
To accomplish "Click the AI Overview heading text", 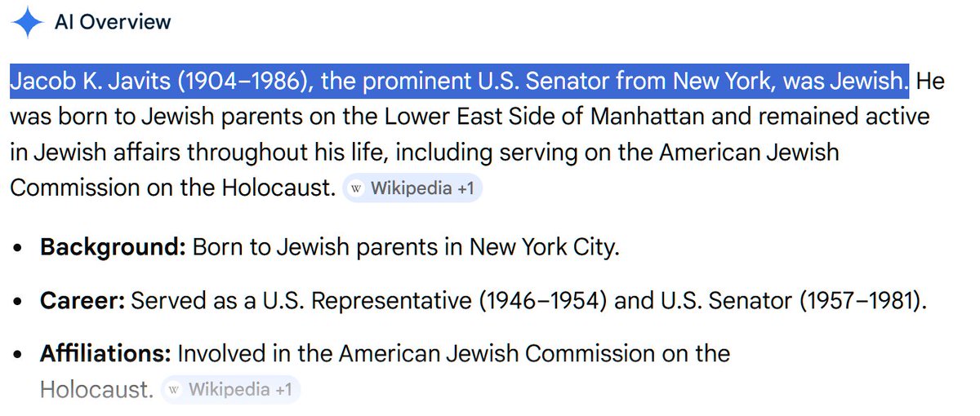I will click(113, 22).
